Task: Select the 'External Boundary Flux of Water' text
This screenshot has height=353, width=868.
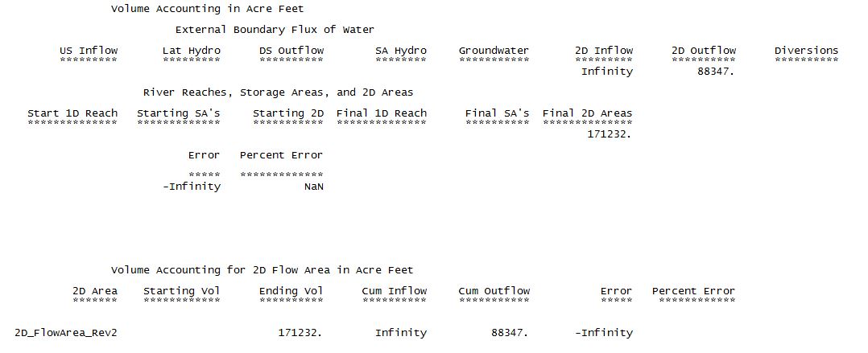Action: pyautogui.click(x=275, y=30)
